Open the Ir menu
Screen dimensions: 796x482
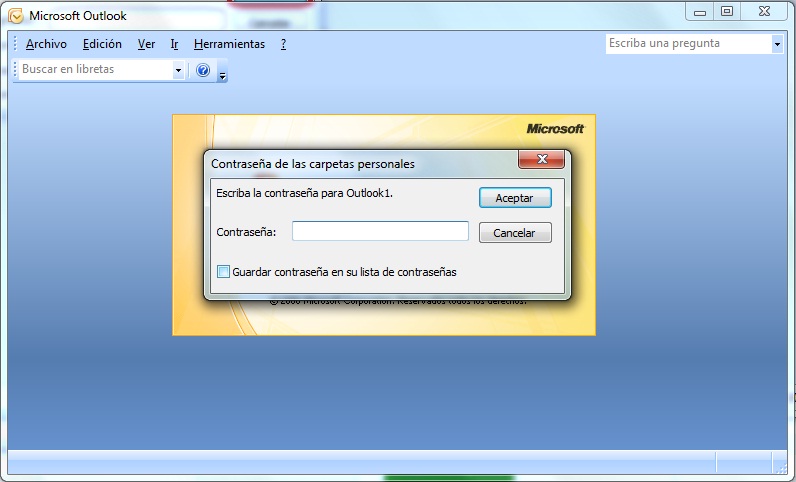(174, 44)
